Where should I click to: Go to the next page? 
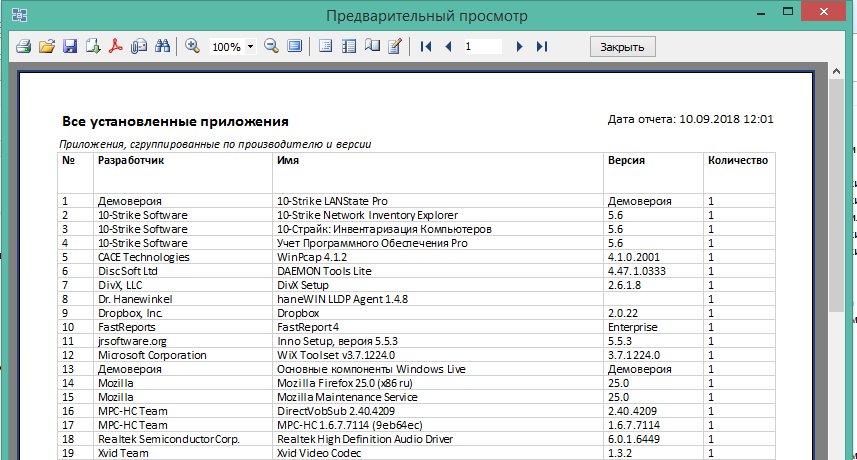pyautogui.click(x=519, y=46)
